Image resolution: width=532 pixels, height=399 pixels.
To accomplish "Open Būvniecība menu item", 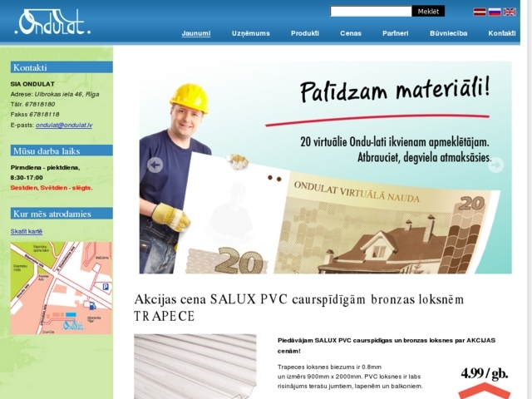I will (x=448, y=33).
